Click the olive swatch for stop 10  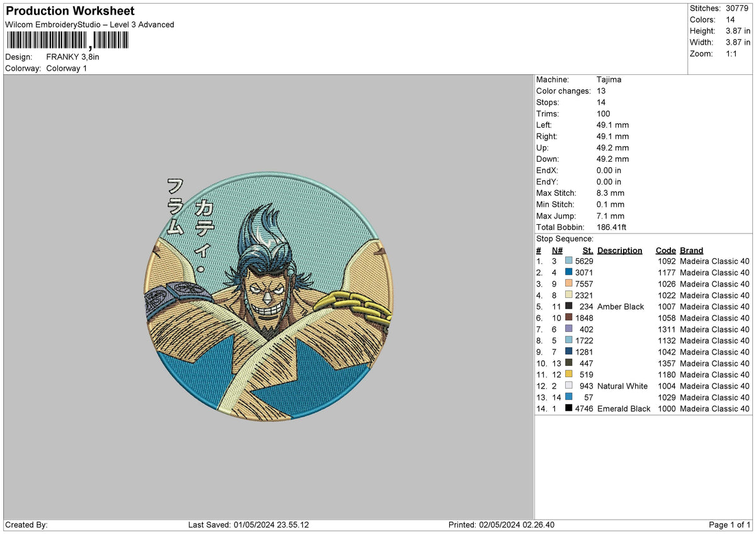569,363
